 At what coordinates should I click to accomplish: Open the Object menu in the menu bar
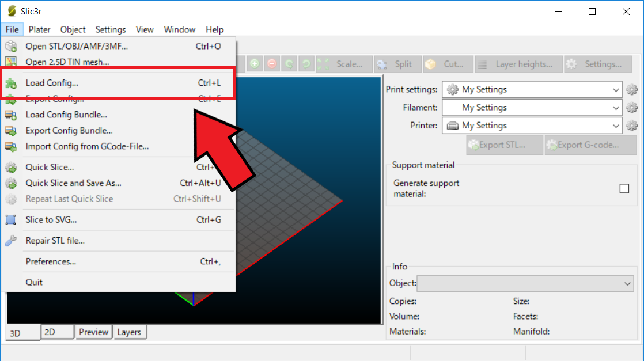point(73,29)
